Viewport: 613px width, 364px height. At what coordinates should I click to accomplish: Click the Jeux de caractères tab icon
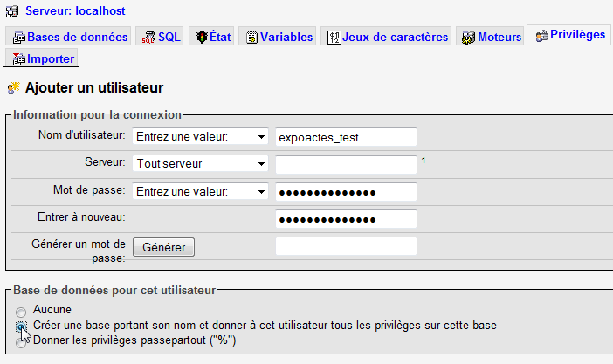(334, 38)
